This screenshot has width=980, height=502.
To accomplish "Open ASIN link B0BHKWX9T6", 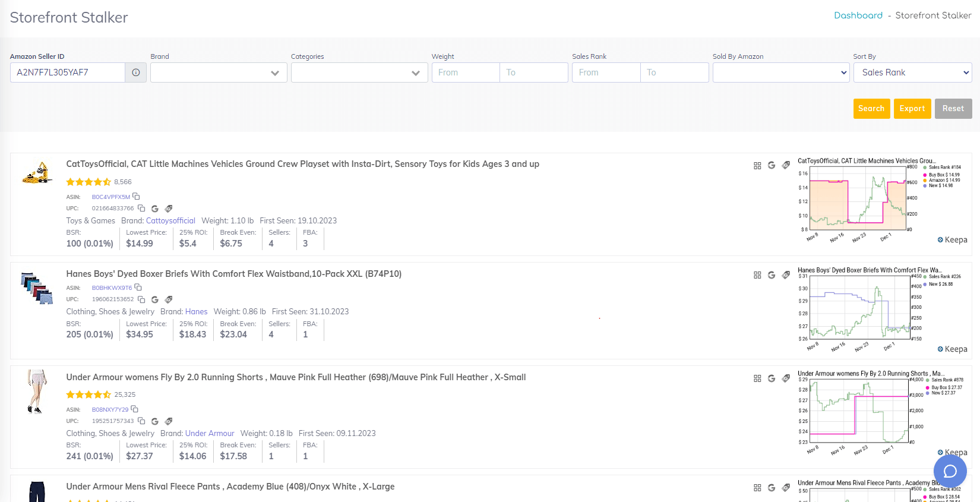I will pyautogui.click(x=112, y=288).
